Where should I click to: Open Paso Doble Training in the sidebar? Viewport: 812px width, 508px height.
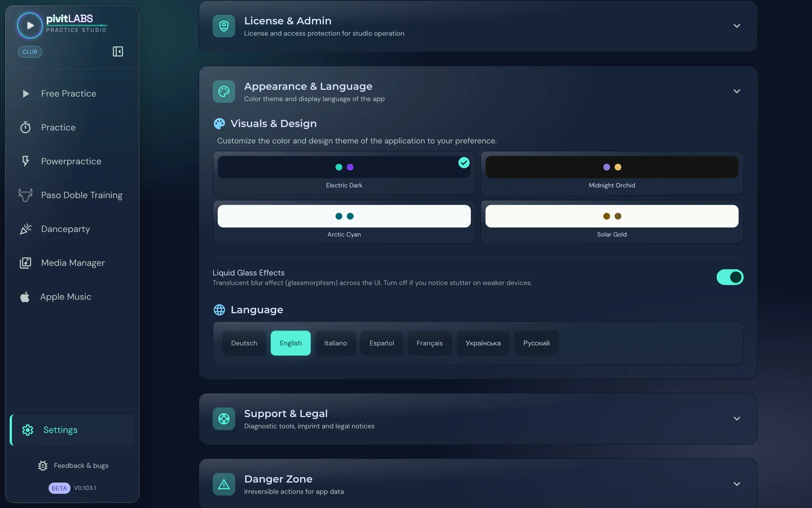pos(72,195)
